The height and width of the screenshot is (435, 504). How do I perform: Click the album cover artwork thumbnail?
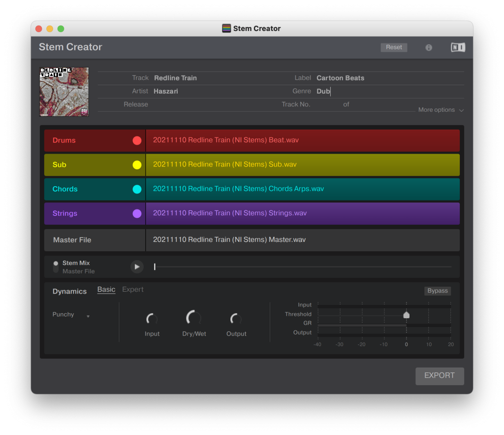pos(64,92)
